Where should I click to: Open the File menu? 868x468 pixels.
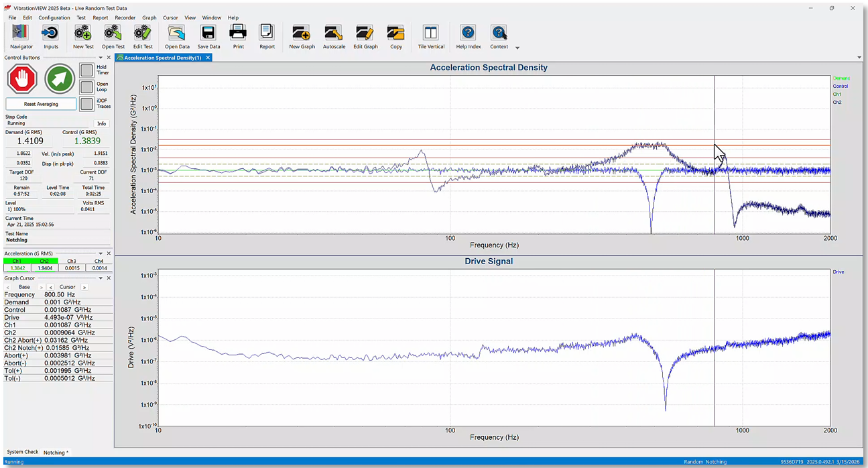tap(12, 17)
